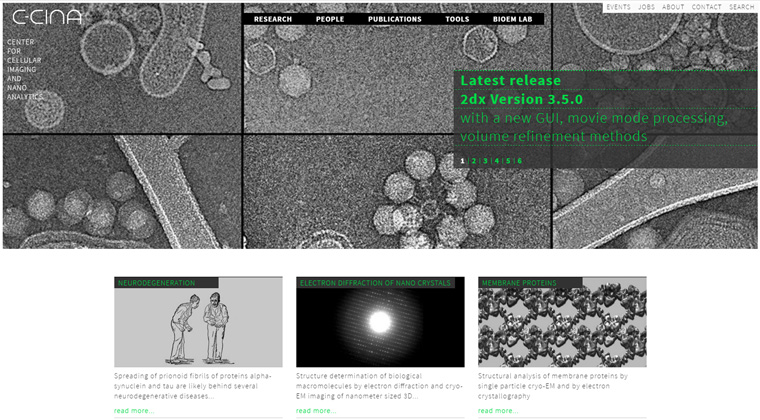Open the 2dx Version 3.5.0 release headline
This screenshot has width=760, height=420.
pos(521,100)
